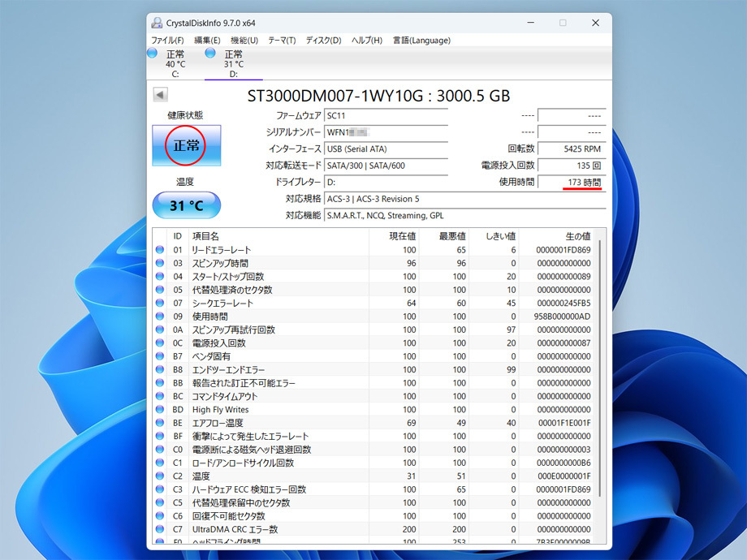Click the CrystalDiskInfo app icon in title bar
Image resolution: width=747 pixels, height=560 pixels.
157,23
